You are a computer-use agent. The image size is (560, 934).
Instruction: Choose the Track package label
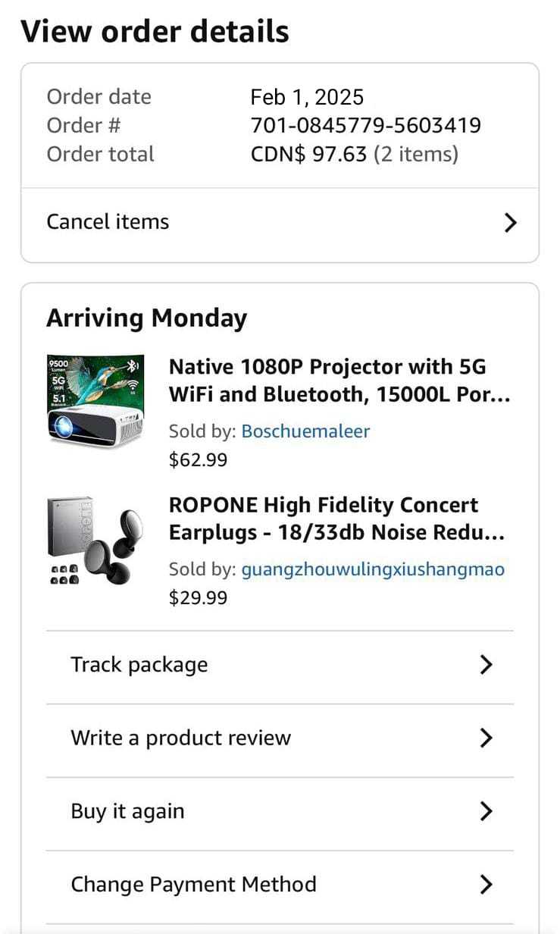139,665
